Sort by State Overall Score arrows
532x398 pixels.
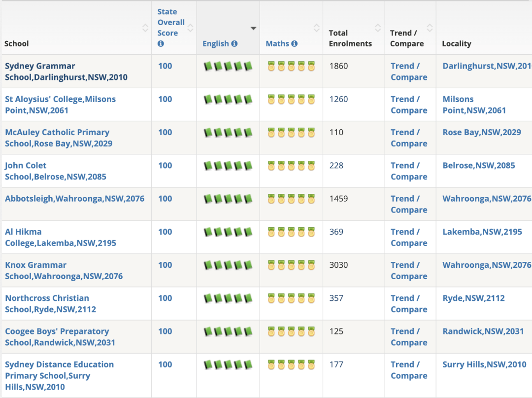pyautogui.click(x=190, y=28)
